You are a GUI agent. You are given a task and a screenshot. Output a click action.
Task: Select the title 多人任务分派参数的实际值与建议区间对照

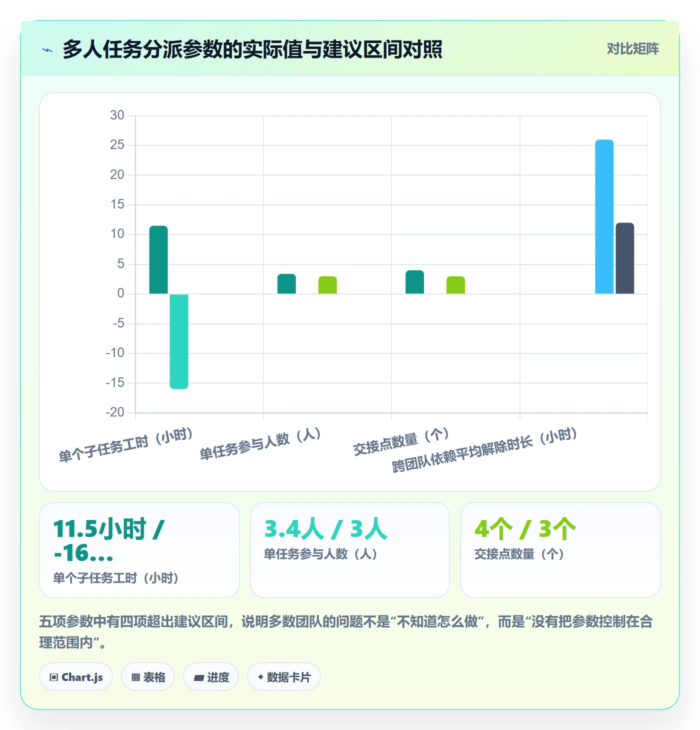click(x=252, y=49)
